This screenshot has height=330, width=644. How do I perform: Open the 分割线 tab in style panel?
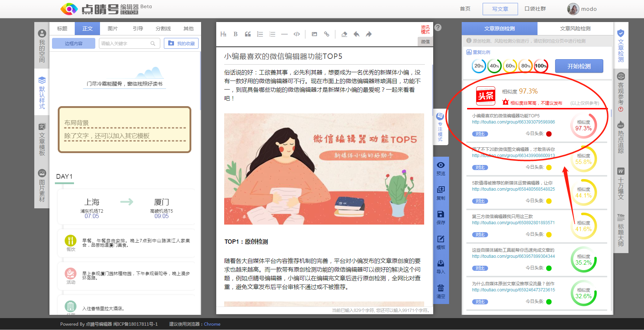point(163,29)
